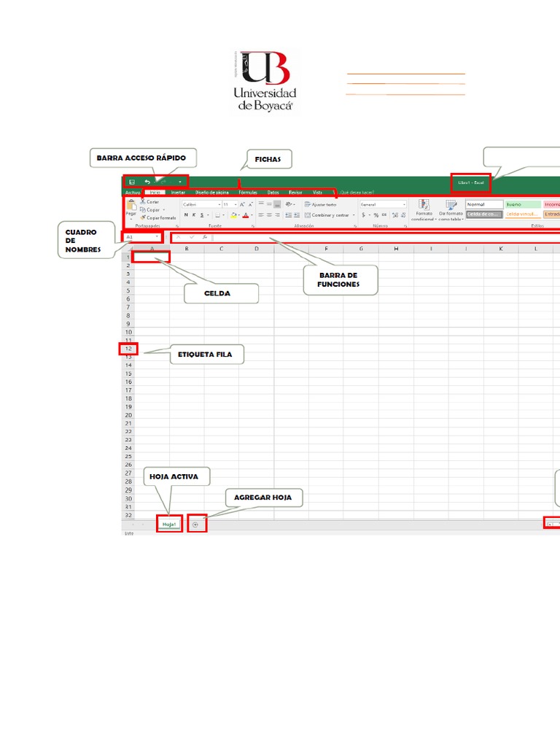This screenshot has width=560, height=747.
Task: Open the Archivo tab
Action: (x=133, y=192)
